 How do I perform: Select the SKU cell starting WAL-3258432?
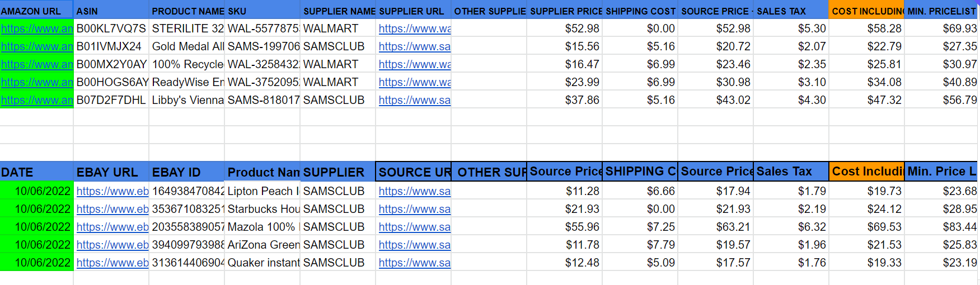(x=263, y=64)
